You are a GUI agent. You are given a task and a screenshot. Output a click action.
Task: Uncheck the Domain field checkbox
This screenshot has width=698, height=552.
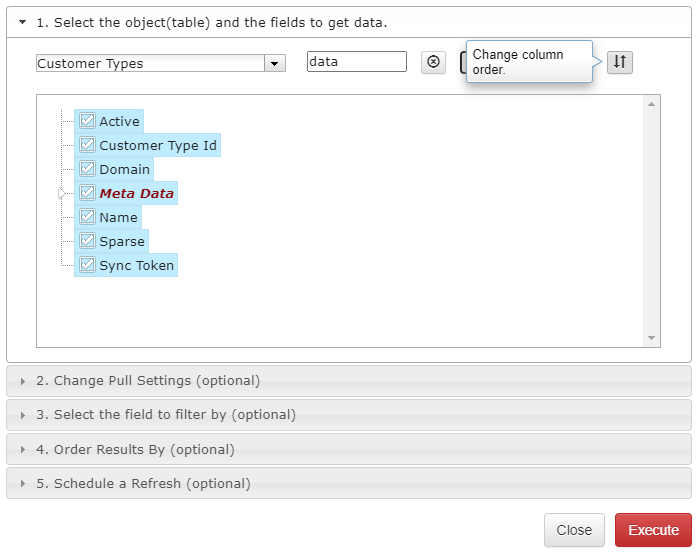pos(87,169)
